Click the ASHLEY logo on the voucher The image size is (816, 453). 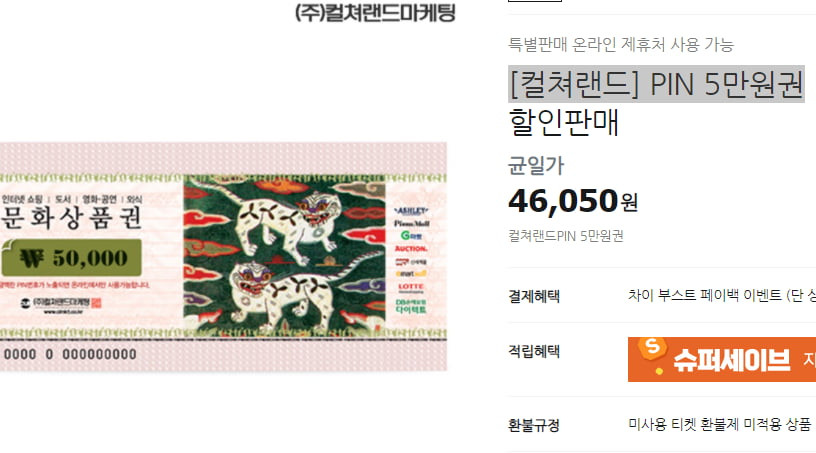tap(411, 211)
